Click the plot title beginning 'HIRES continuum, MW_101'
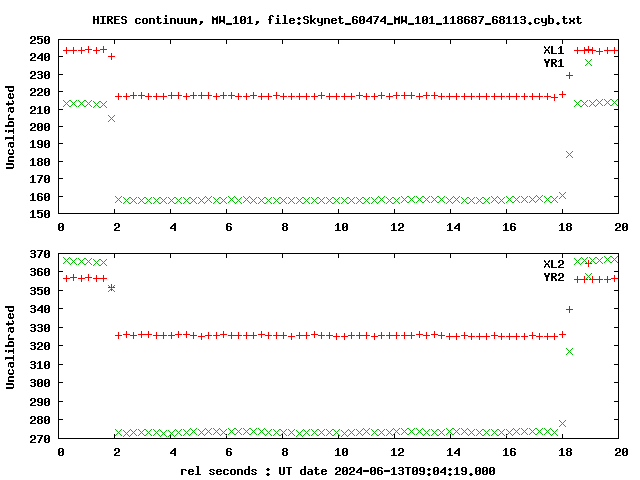640x480 pixels. click(337, 20)
